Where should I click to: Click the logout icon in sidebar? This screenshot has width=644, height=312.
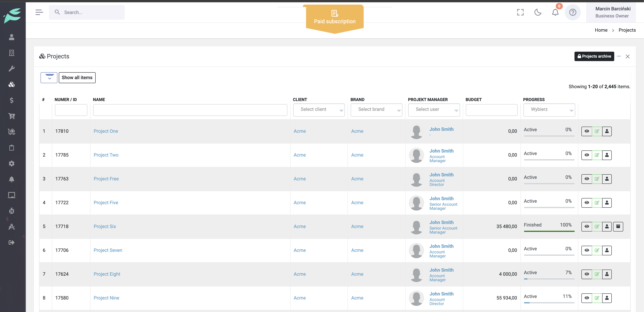pos(12,242)
